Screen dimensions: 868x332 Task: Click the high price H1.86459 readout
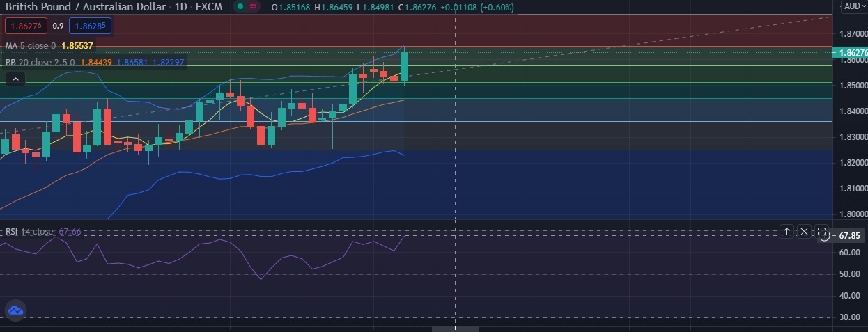point(333,7)
